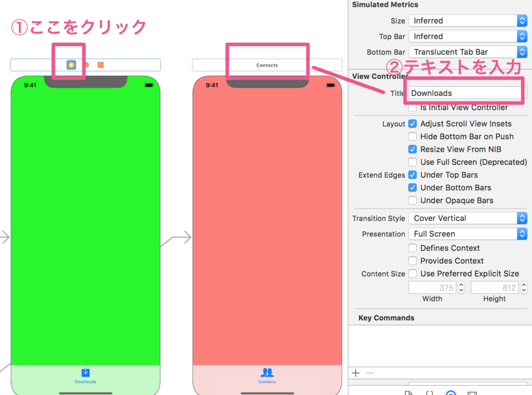532x395 pixels.
Task: Click the Width field showing 375
Action: (x=432, y=288)
